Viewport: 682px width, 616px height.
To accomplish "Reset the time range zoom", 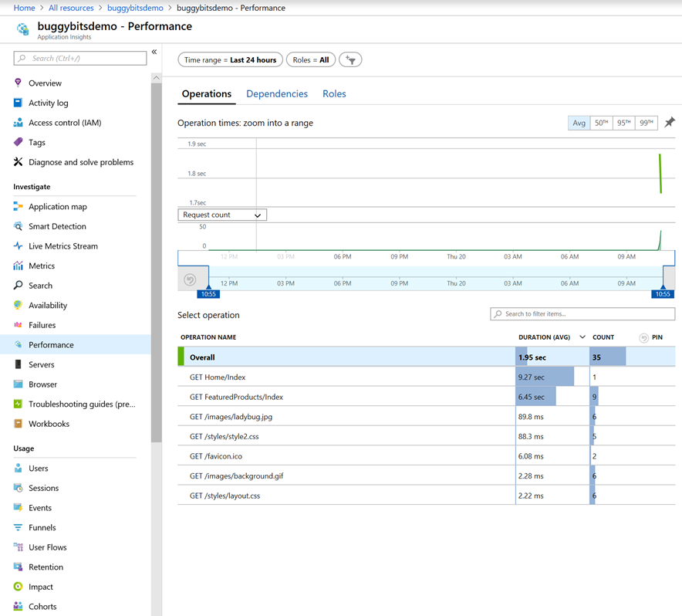I will point(190,279).
